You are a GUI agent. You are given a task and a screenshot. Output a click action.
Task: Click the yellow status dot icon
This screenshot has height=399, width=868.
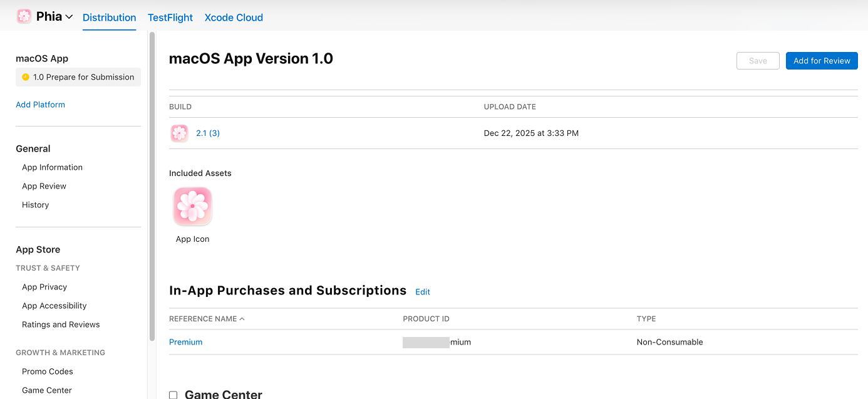pyautogui.click(x=26, y=77)
